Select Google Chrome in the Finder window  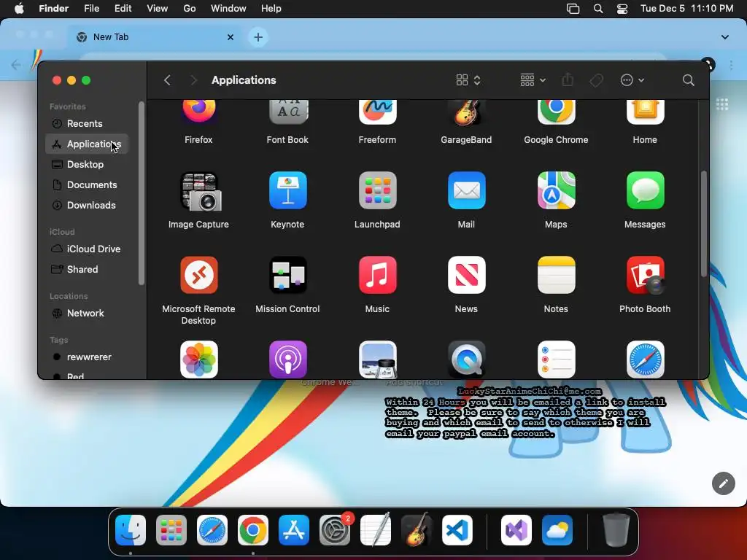pos(556,112)
